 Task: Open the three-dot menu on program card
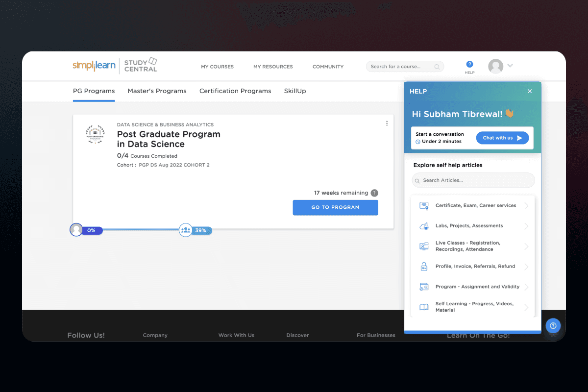pos(387,123)
